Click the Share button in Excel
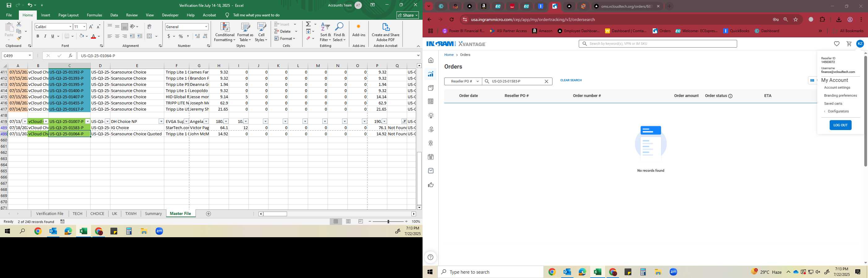This screenshot has height=278, width=868. [x=407, y=15]
